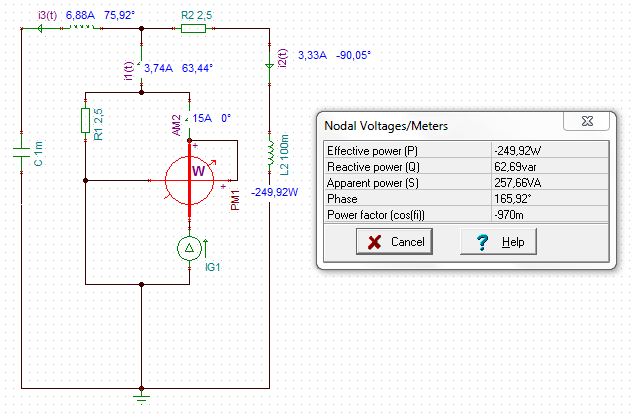Click the i3(t) current arrow
Image resolution: width=631 pixels, height=413 pixels.
[43, 29]
